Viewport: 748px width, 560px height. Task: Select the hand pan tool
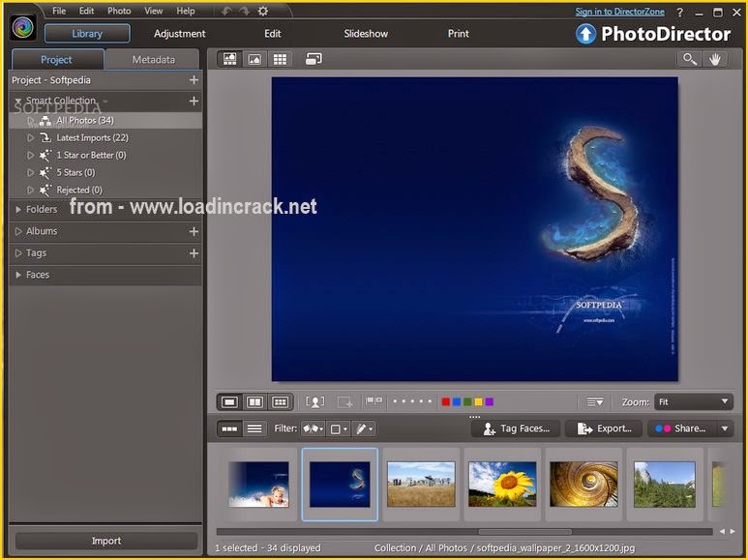[x=714, y=59]
